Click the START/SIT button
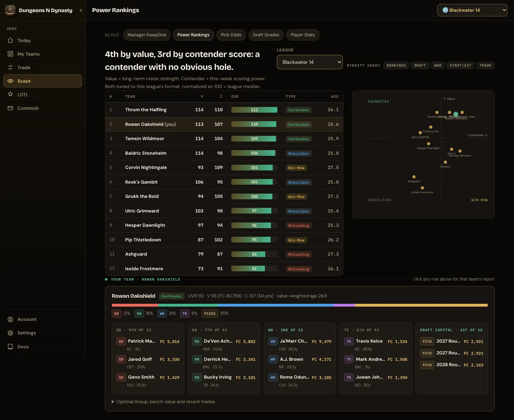Screen dimensions: 514x420 (460, 66)
